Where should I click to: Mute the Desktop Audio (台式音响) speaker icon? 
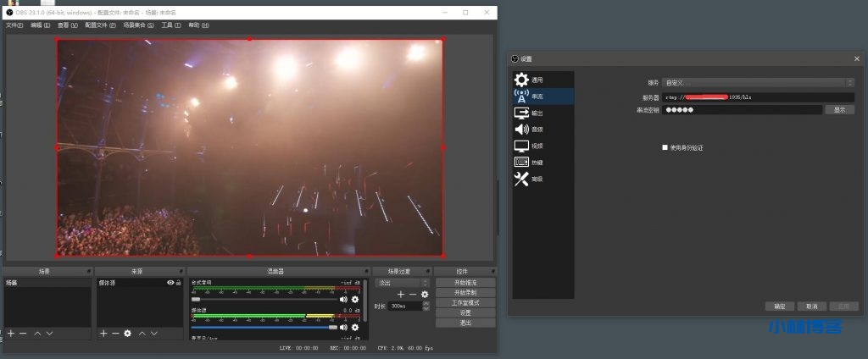click(344, 299)
